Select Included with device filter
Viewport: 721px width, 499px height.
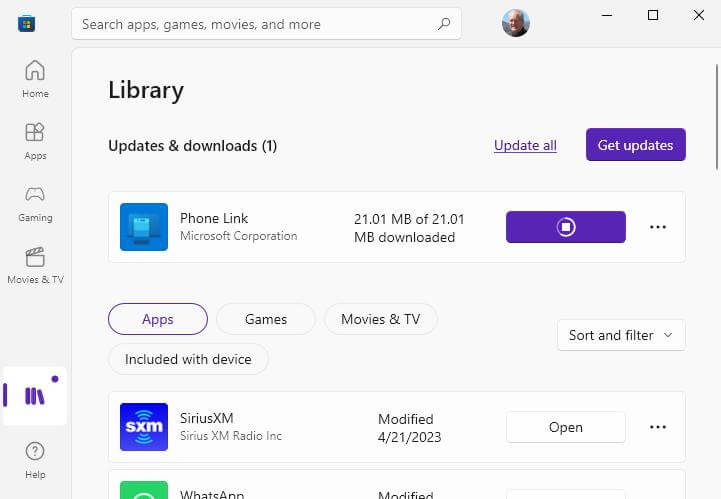pyautogui.click(x=188, y=359)
